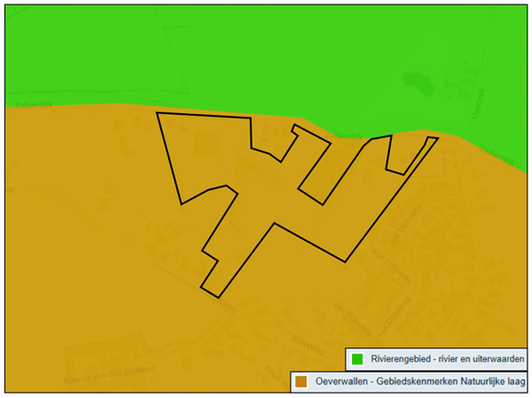Image resolution: width=532 pixels, height=398 pixels.
Task: Click the Zalkerdijk label at the left map edge
Action: click(x=34, y=105)
